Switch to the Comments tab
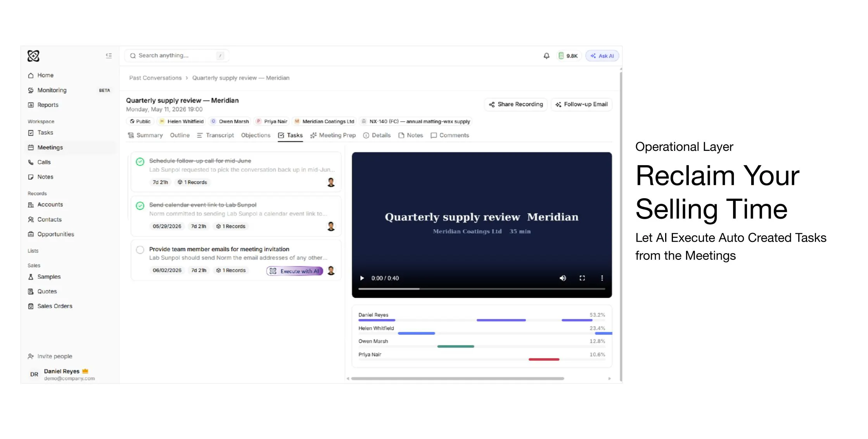Screen dimensions: 868x439 coord(450,135)
